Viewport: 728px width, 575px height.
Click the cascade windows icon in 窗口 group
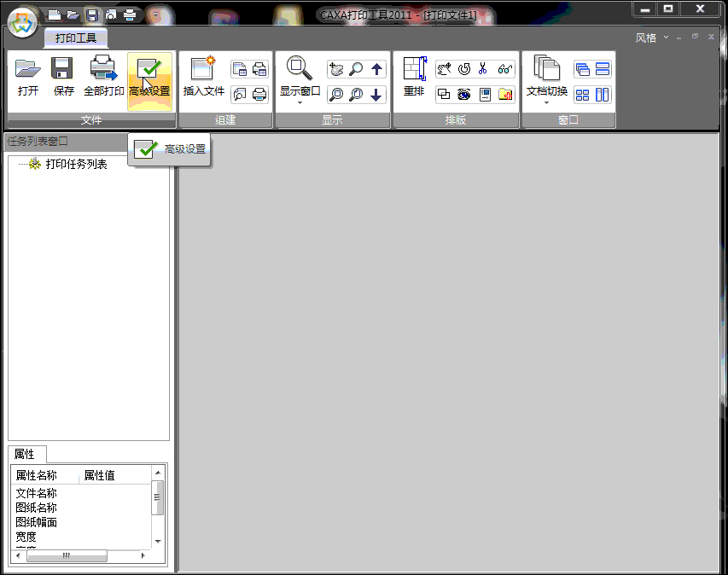pyautogui.click(x=583, y=69)
